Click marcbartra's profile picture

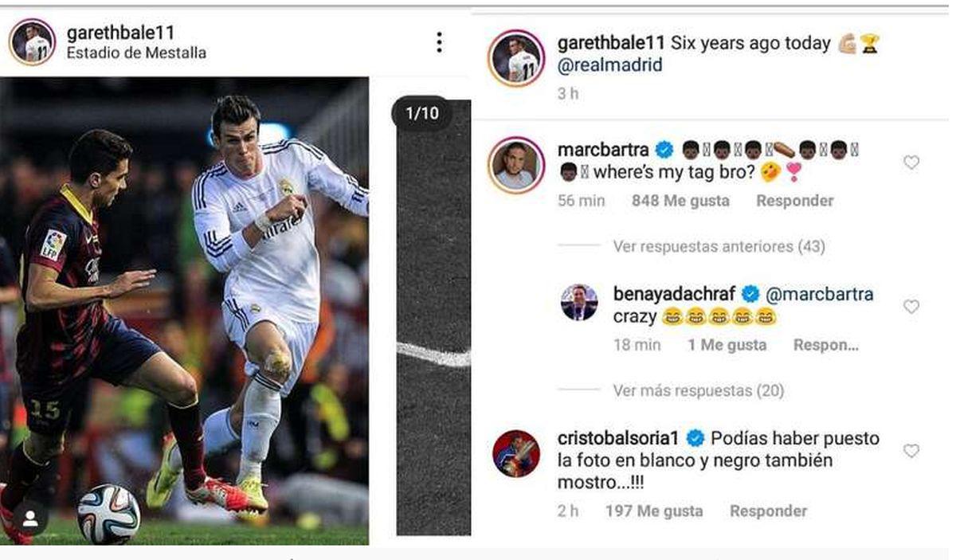pos(519,161)
